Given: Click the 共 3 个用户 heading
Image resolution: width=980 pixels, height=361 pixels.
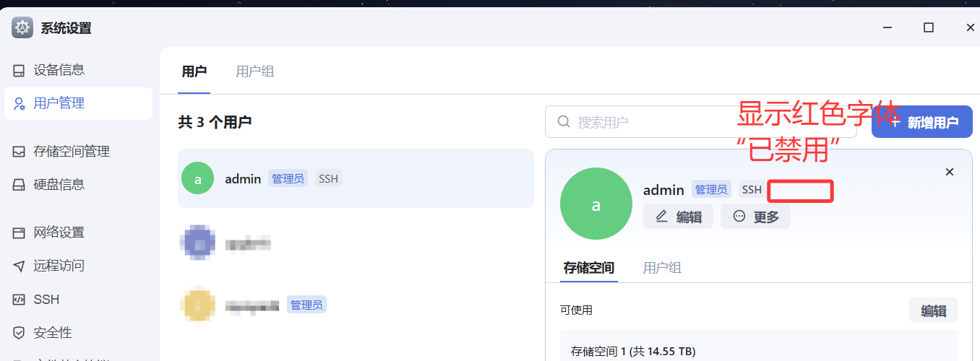Looking at the screenshot, I should [x=215, y=122].
